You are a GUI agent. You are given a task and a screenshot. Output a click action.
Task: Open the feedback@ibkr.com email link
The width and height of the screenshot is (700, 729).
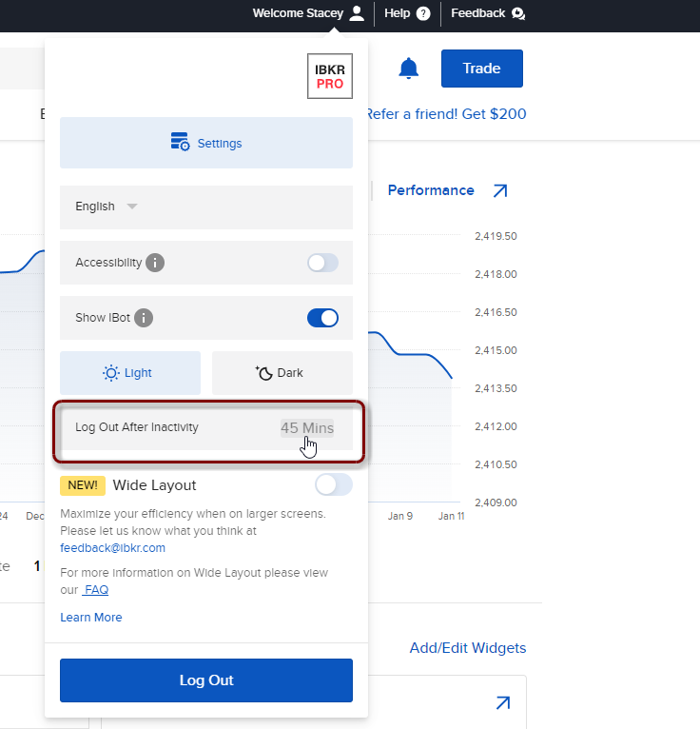click(112, 548)
